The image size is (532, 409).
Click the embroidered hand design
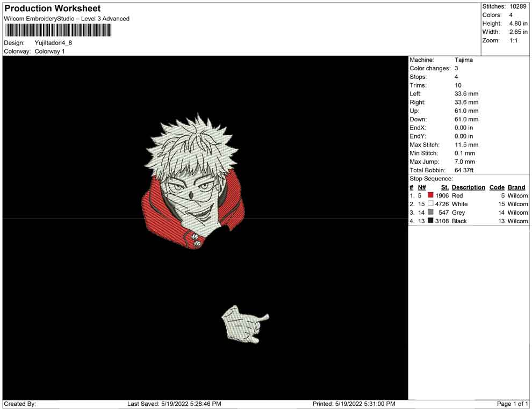coord(245,324)
